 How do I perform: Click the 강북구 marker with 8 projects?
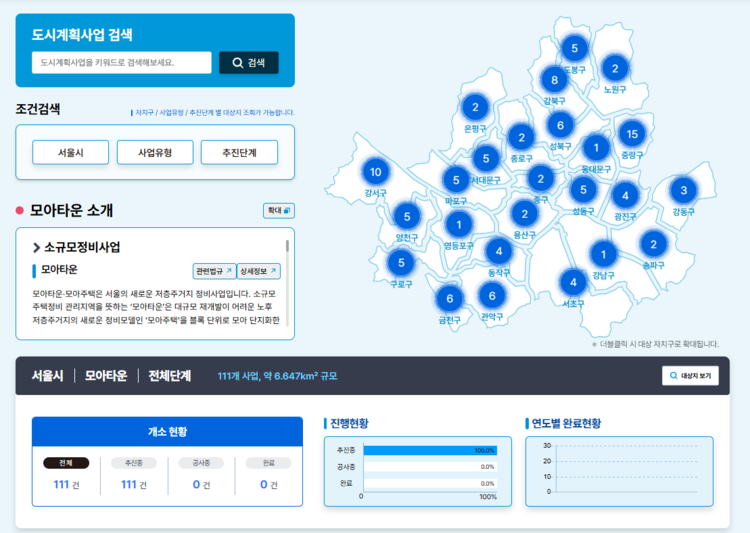[x=554, y=79]
